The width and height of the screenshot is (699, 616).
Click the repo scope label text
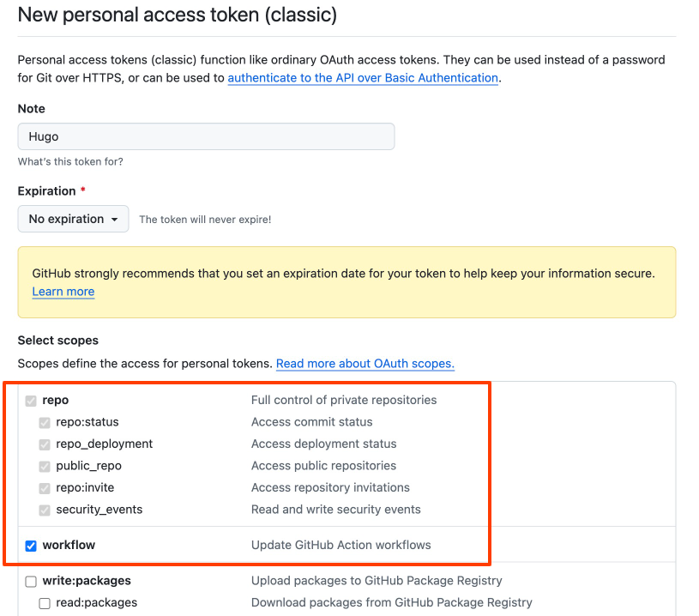pos(55,400)
